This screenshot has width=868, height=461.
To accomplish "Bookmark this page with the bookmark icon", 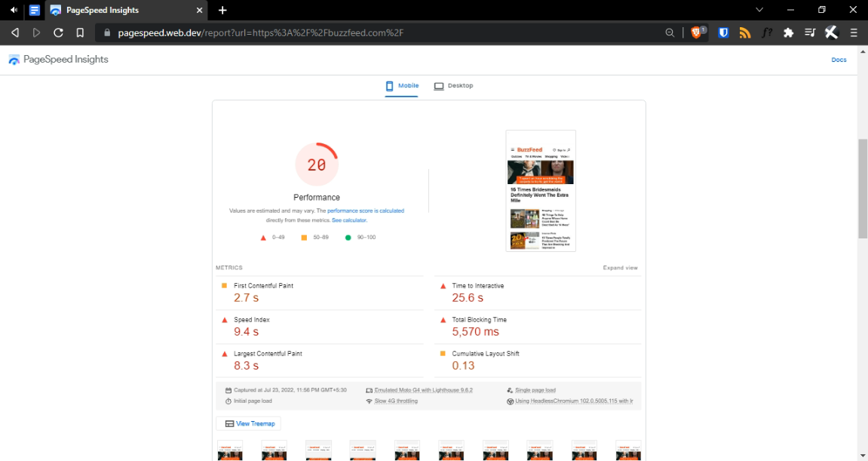I will 80,32.
